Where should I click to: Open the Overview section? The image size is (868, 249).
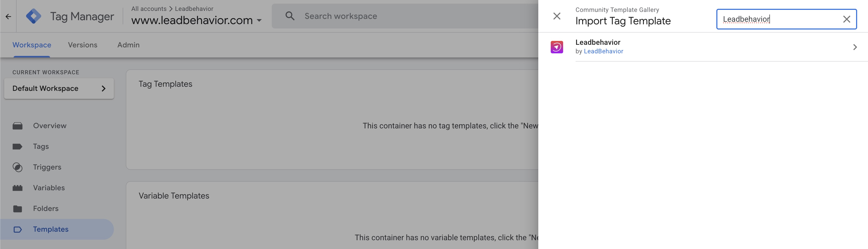tap(49, 126)
